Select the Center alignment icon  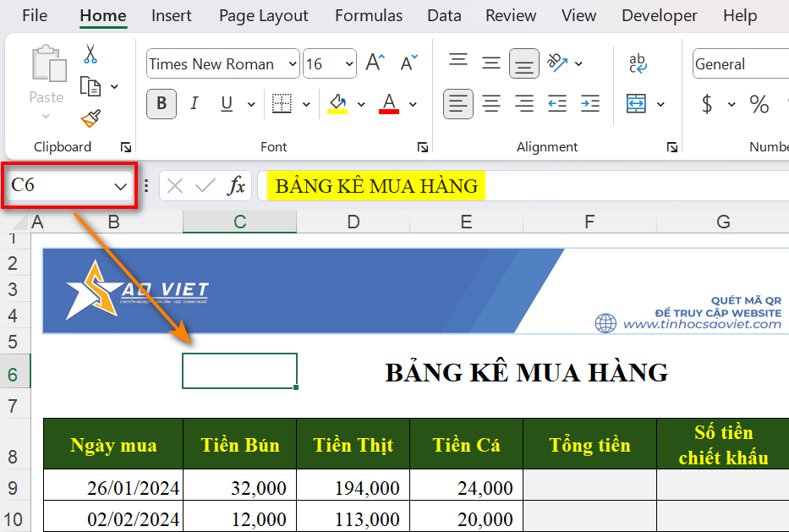(491, 103)
